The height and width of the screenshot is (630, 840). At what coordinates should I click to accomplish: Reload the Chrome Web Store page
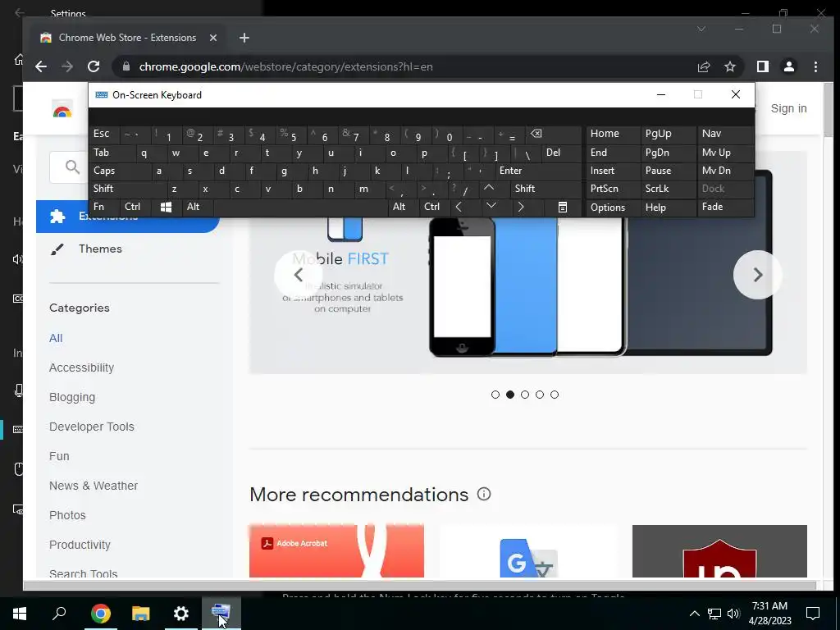[94, 66]
